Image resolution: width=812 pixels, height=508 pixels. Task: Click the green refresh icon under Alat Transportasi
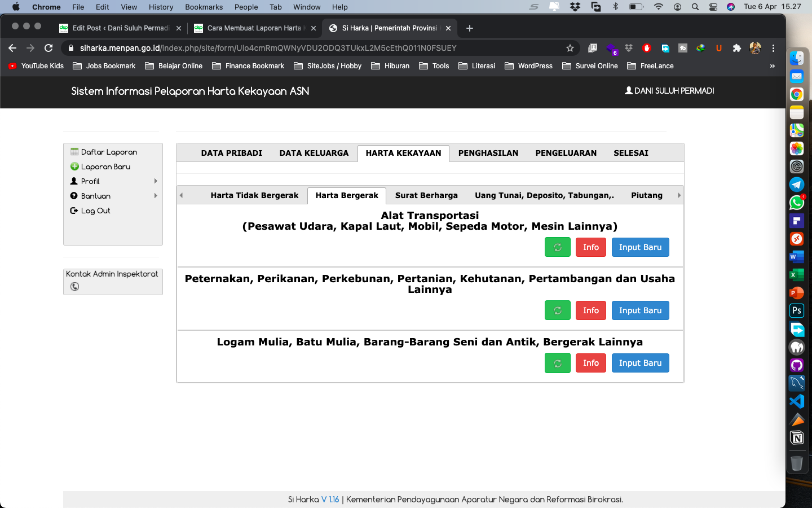pyautogui.click(x=557, y=247)
